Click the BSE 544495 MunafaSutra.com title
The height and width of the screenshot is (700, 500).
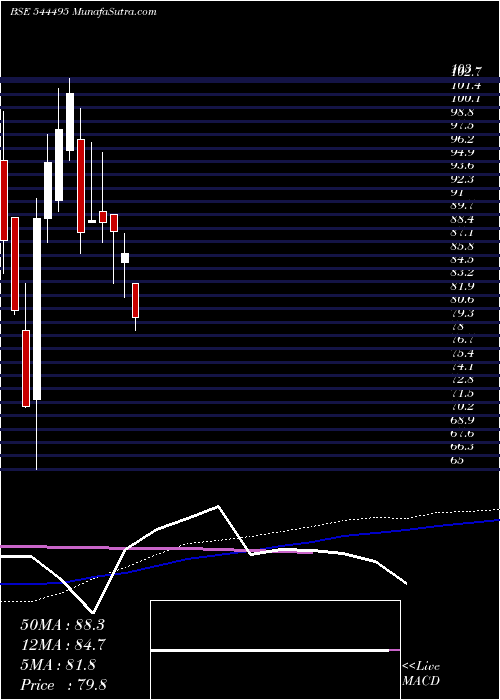tap(83, 12)
